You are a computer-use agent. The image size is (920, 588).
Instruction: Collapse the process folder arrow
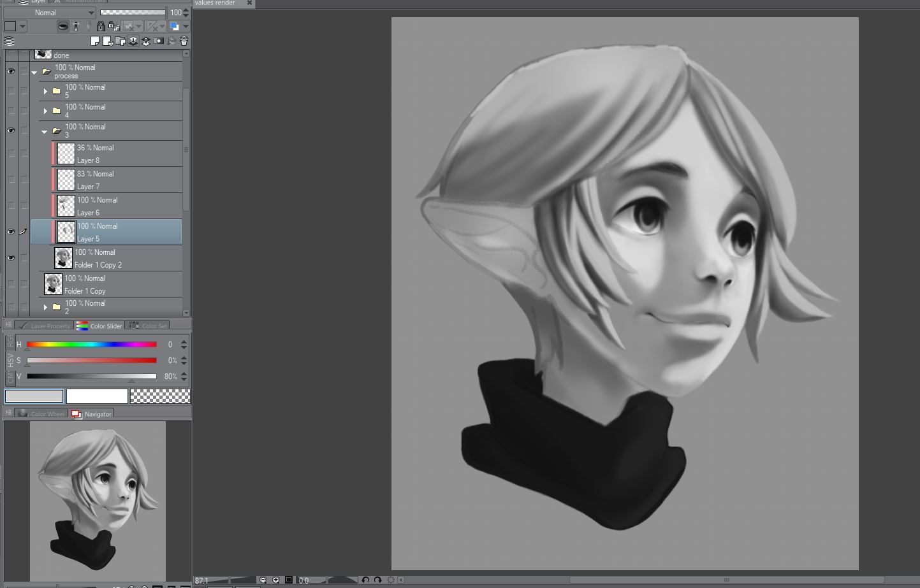pyautogui.click(x=34, y=72)
